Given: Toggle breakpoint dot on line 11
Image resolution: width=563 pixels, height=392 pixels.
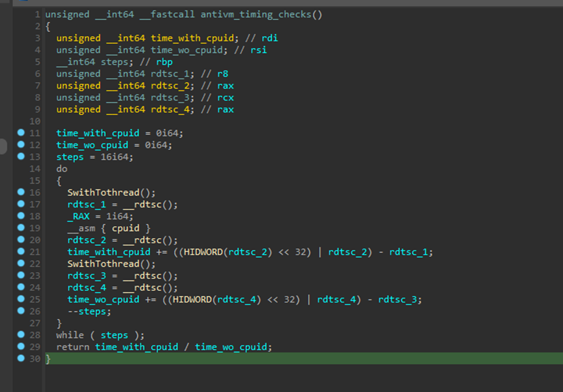Looking at the screenshot, I should tap(21, 133).
